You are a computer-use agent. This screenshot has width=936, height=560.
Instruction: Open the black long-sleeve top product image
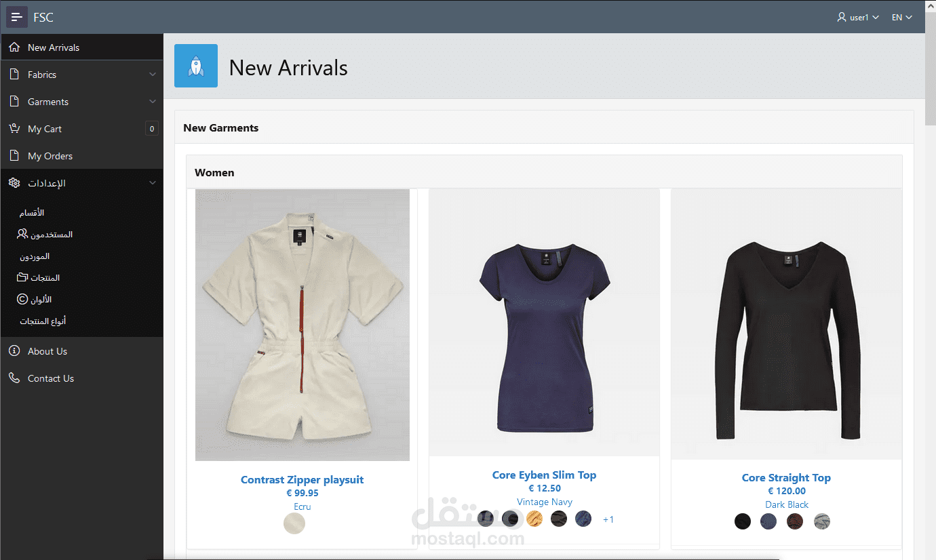click(x=787, y=324)
